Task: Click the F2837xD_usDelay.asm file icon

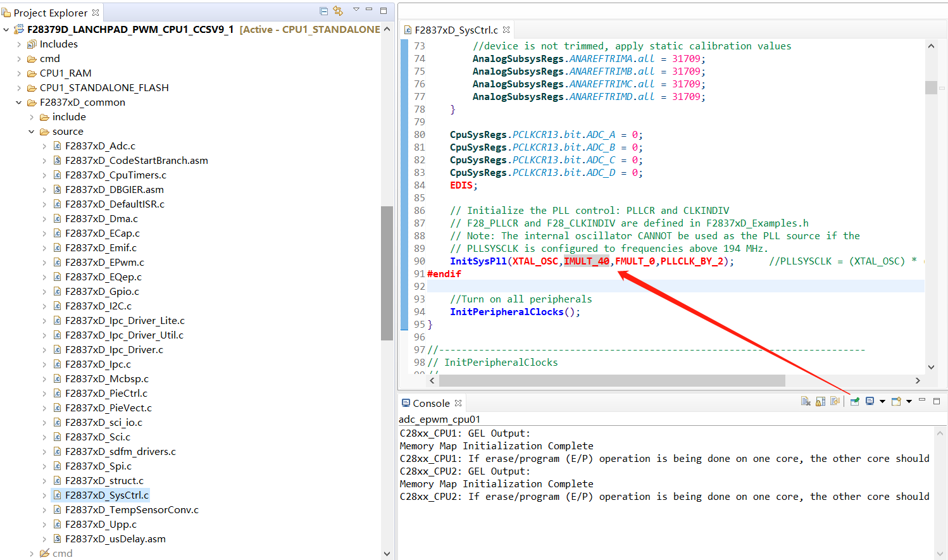Action: 57,539
